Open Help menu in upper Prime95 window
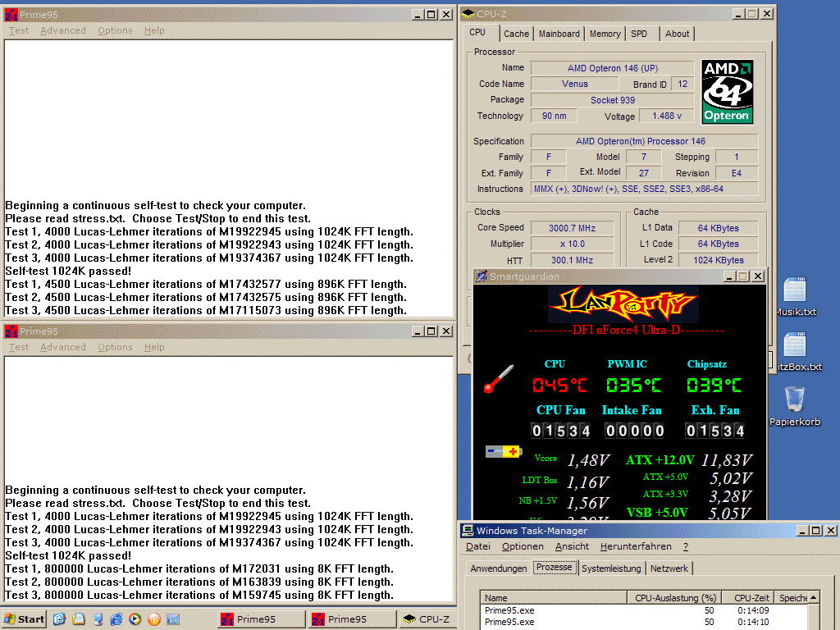The height and width of the screenshot is (630, 840). 154,30
